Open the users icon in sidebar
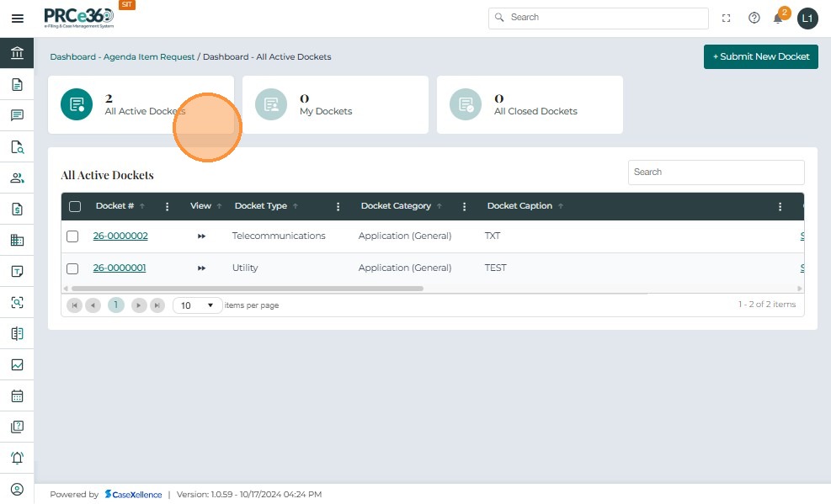Viewport: 831px width, 504px height. [17, 178]
